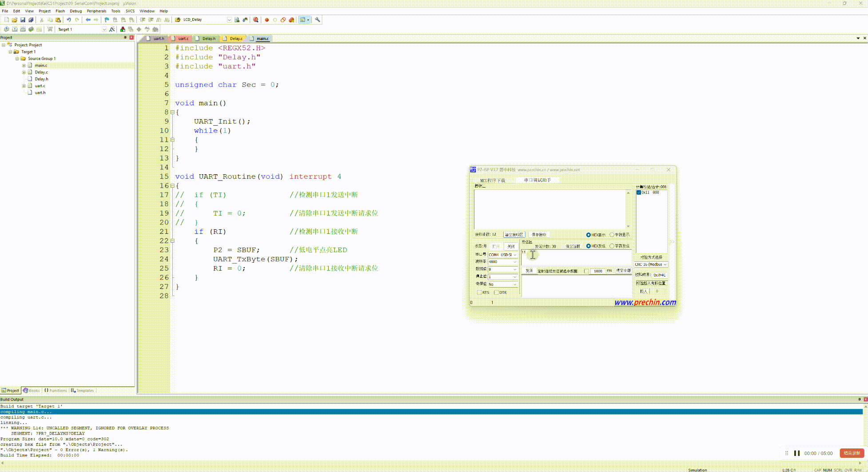Image resolution: width=868 pixels, height=472 pixels.
Task: Kill all breakpoints from the toolbar
Action: click(291, 20)
